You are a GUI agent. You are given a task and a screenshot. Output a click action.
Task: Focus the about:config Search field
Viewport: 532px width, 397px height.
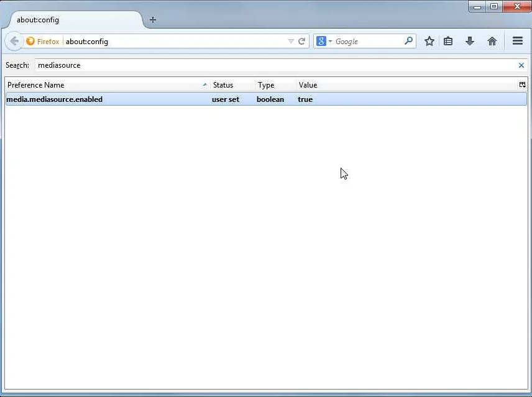click(273, 65)
